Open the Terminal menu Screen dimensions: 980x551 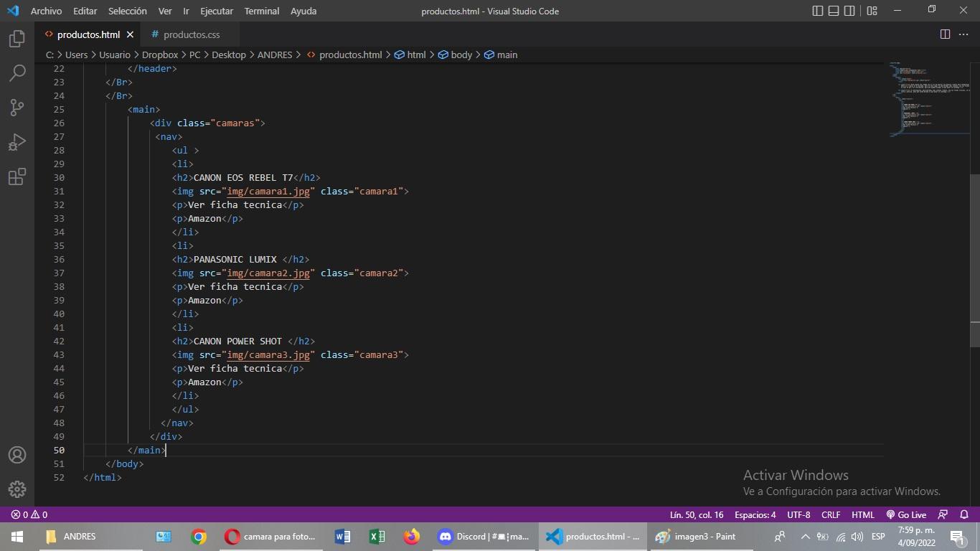(x=261, y=11)
